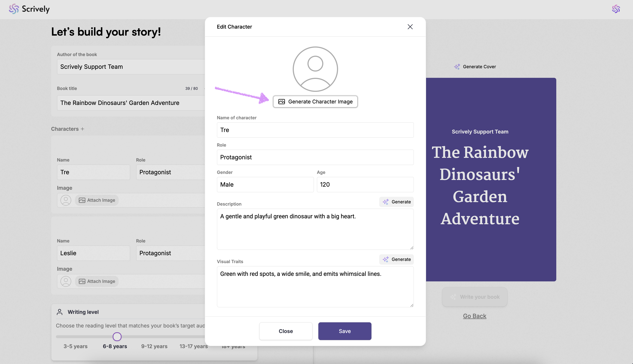
Task: Add a new character with the plus icon
Action: pos(82,129)
